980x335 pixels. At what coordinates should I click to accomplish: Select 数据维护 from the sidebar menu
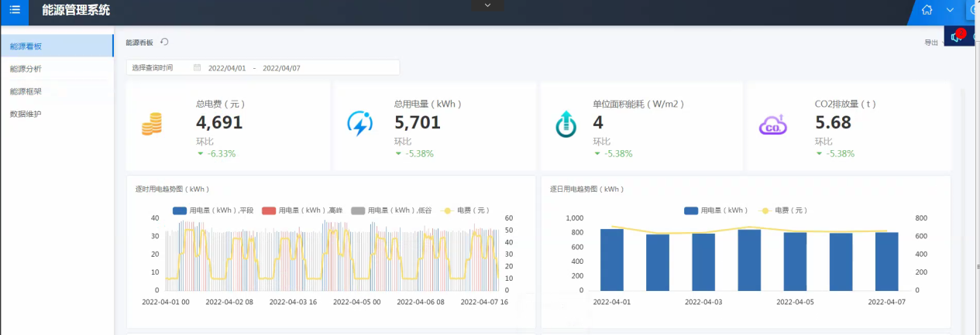[x=26, y=114]
